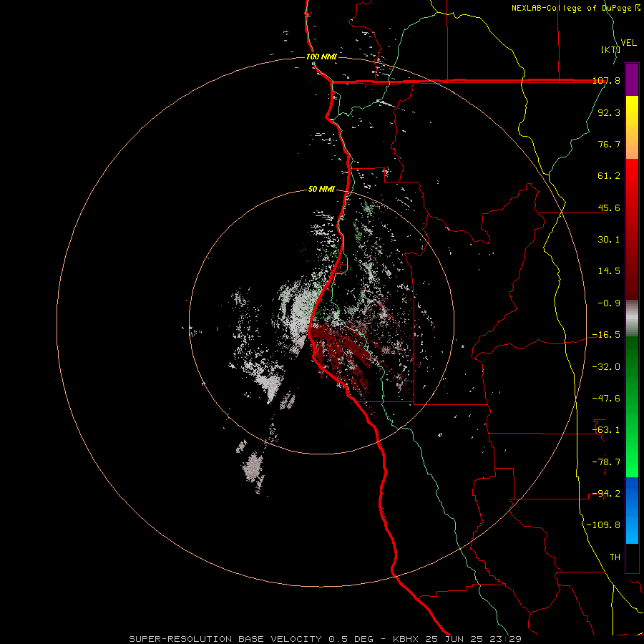
Task: Click the 30.1 legend value
Action: click(609, 240)
